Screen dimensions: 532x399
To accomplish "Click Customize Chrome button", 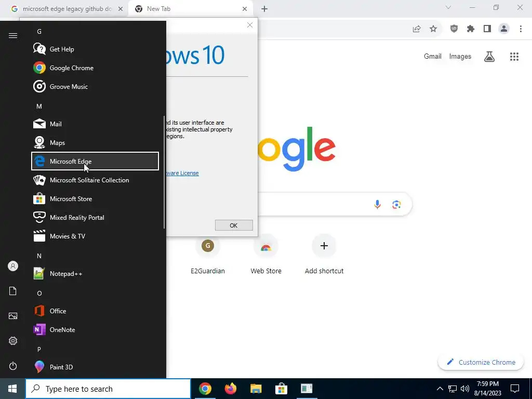I will pos(481,362).
